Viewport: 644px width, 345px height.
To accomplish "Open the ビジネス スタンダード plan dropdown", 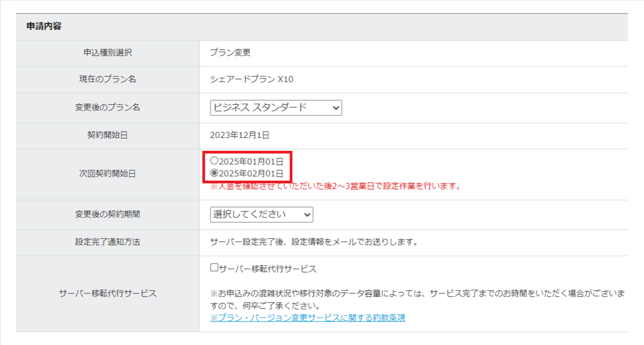I will pos(276,108).
